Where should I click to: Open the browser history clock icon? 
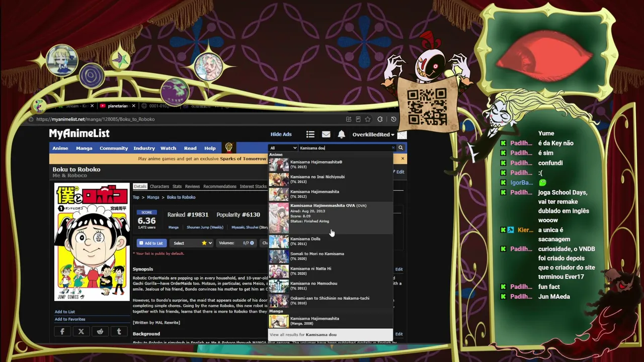click(393, 119)
